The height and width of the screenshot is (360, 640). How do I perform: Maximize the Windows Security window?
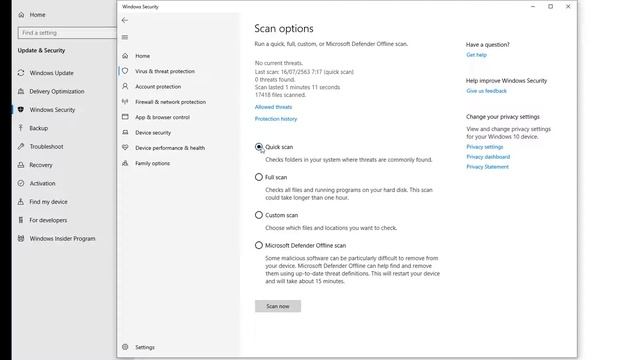pyautogui.click(x=550, y=7)
